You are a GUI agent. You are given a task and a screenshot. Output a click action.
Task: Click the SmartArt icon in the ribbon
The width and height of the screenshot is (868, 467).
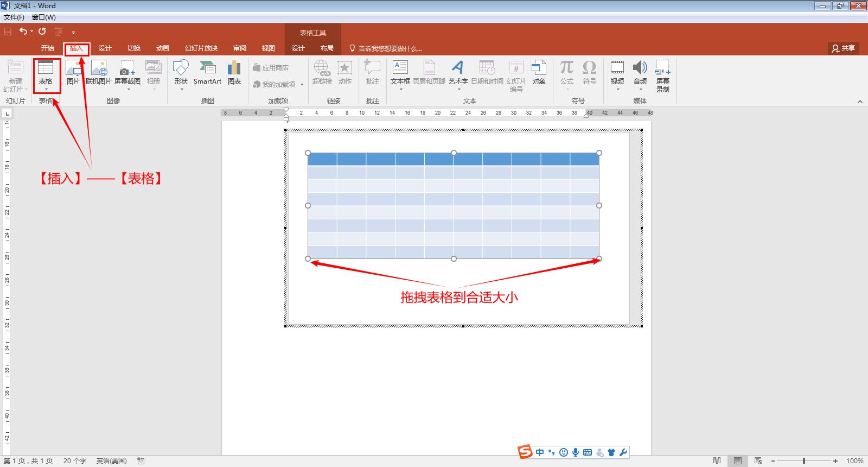point(207,73)
